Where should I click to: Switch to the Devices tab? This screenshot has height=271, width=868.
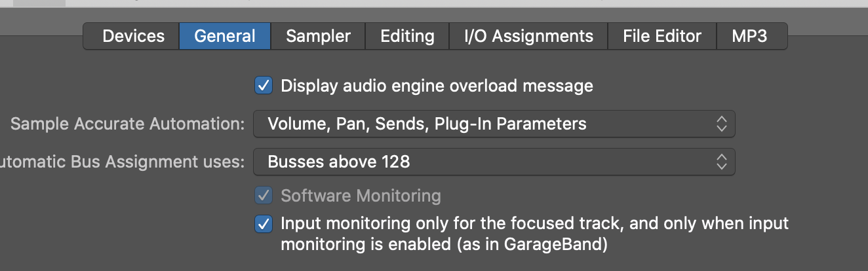[132, 36]
